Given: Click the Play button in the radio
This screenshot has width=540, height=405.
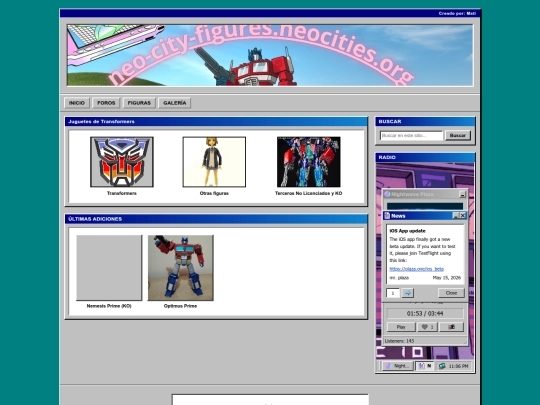Looking at the screenshot, I should pyautogui.click(x=401, y=327).
